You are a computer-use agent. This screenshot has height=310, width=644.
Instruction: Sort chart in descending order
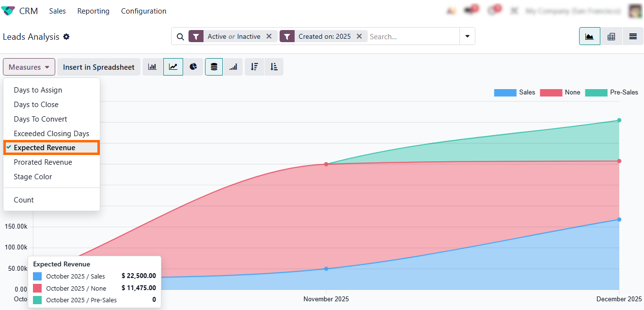point(254,67)
